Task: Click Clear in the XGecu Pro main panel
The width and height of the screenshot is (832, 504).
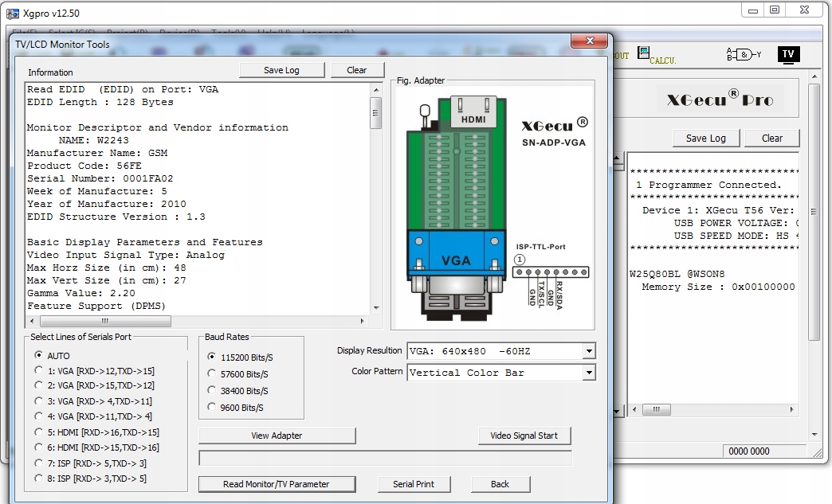Action: tap(771, 138)
